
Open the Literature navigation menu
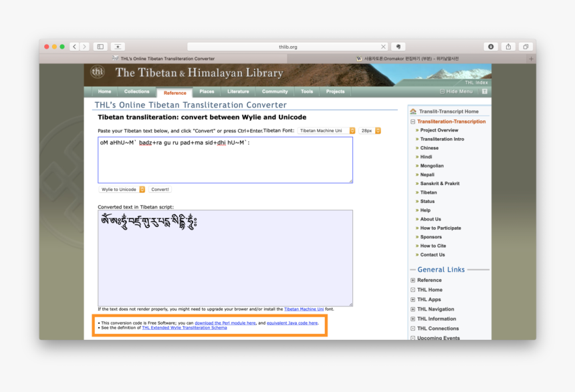pyautogui.click(x=238, y=91)
